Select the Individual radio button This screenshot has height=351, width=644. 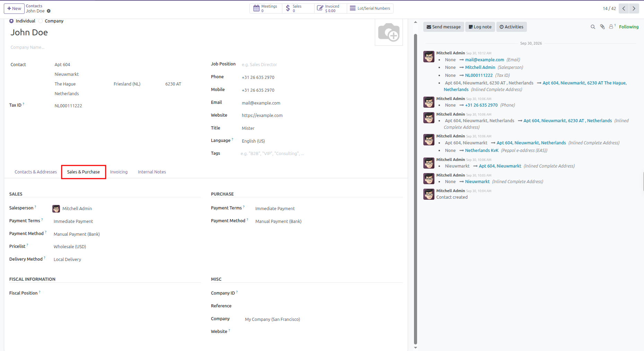pyautogui.click(x=11, y=21)
